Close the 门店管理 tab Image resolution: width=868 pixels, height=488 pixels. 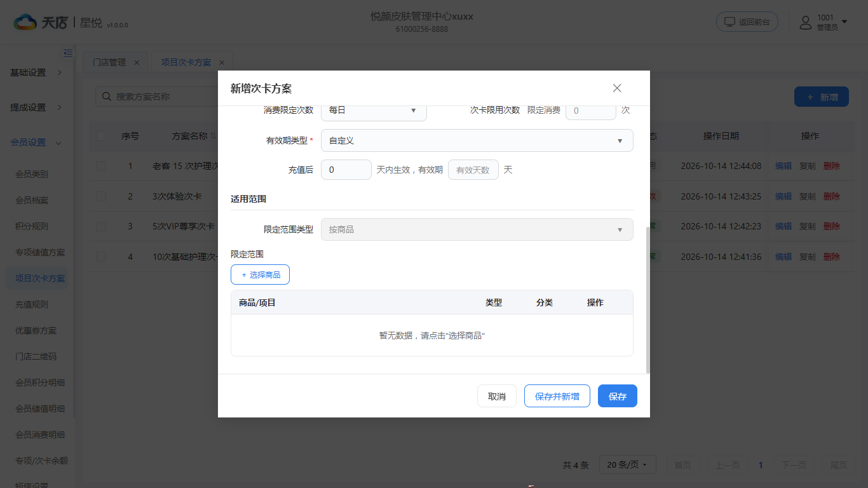[x=137, y=62]
